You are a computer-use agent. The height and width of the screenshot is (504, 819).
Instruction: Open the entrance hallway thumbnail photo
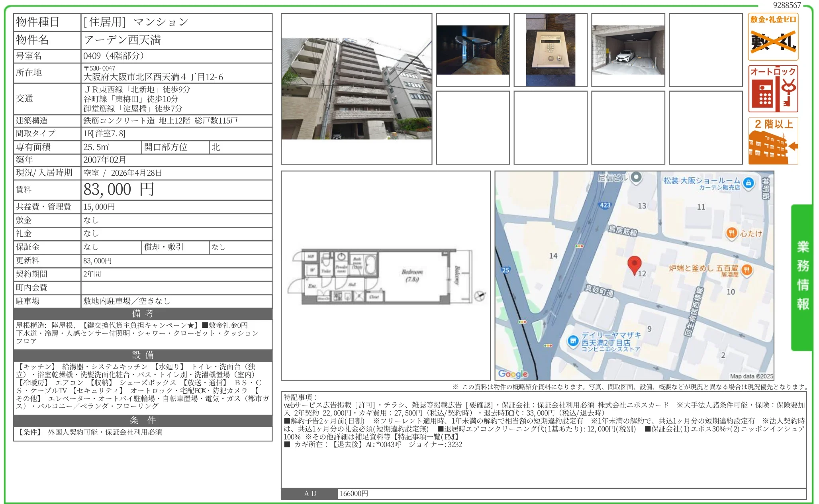tap(473, 50)
